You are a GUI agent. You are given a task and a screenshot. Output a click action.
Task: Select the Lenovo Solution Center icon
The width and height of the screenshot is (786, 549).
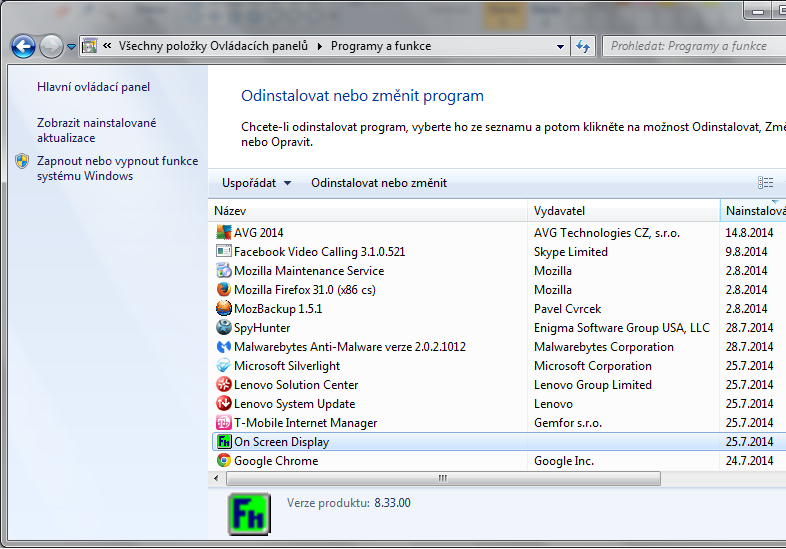pyautogui.click(x=224, y=385)
